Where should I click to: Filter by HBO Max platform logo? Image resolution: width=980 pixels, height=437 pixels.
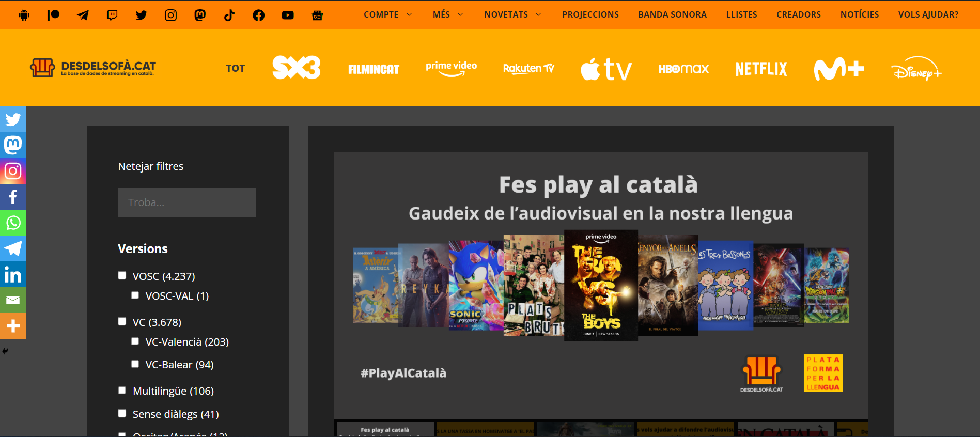click(x=683, y=69)
